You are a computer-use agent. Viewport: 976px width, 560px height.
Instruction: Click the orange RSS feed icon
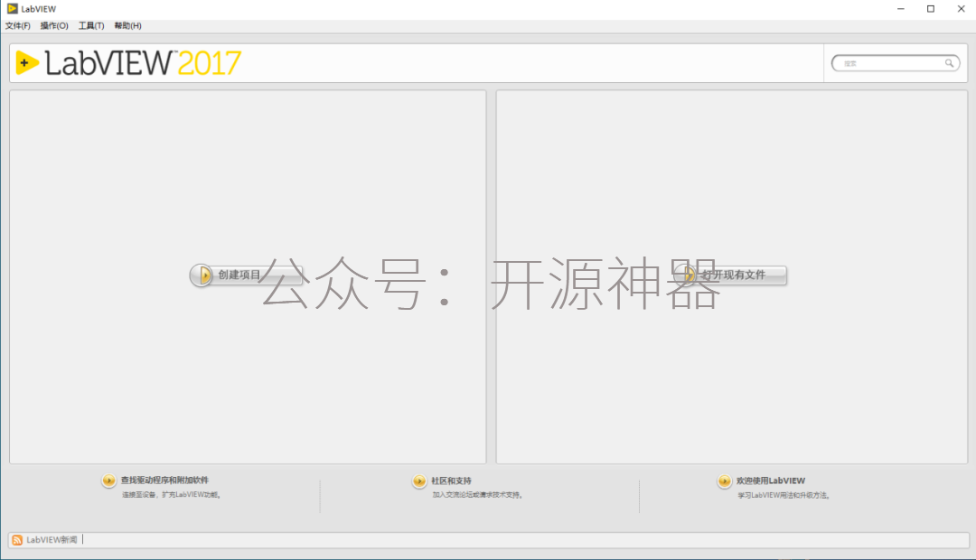[x=17, y=539]
